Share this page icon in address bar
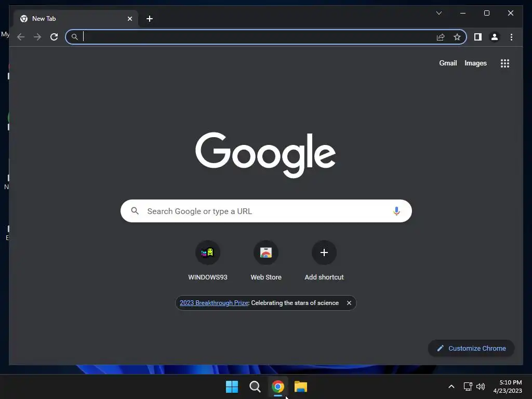Image resolution: width=532 pixels, height=399 pixels. tap(441, 37)
